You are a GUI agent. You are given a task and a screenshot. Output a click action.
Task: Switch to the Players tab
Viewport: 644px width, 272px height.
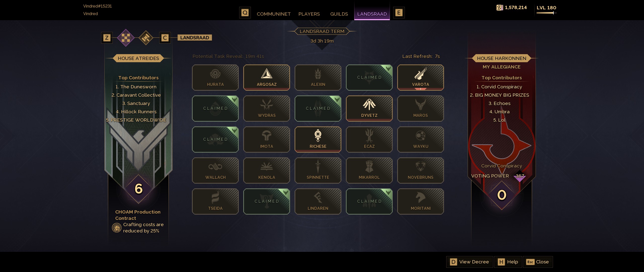coord(309,14)
